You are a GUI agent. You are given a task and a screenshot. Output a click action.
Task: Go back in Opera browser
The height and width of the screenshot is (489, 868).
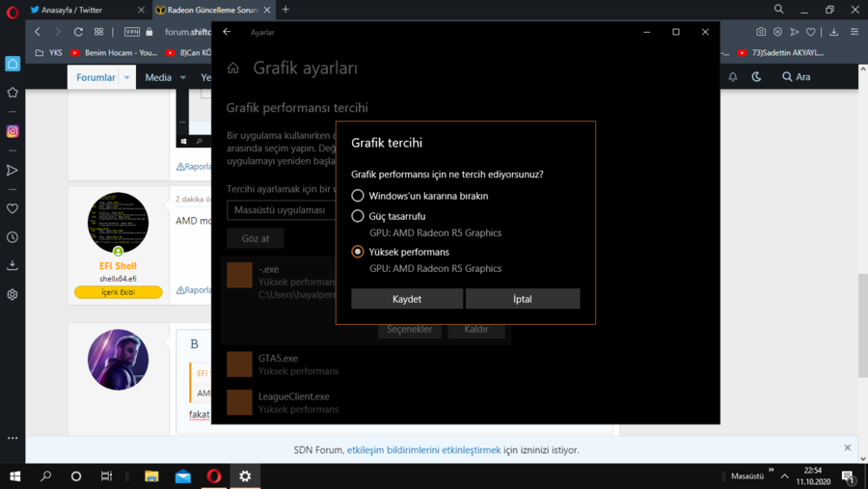click(x=38, y=32)
